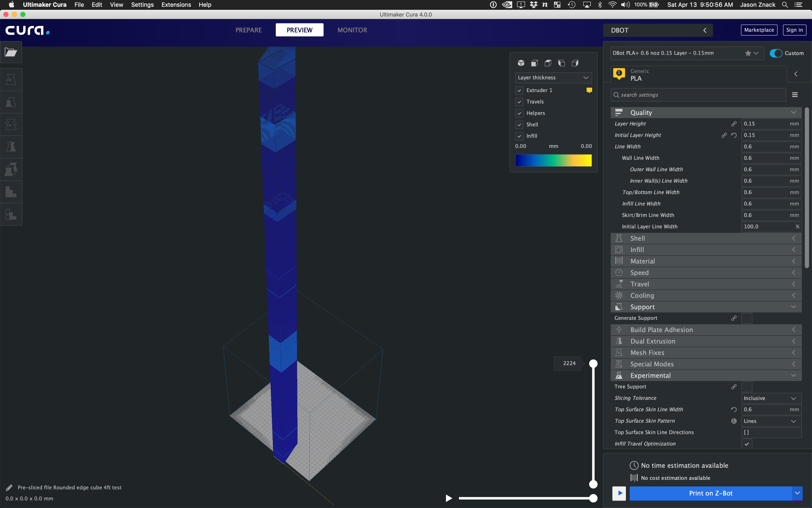Select the Scale tool in left toolbar
812x508 pixels.
[11, 102]
